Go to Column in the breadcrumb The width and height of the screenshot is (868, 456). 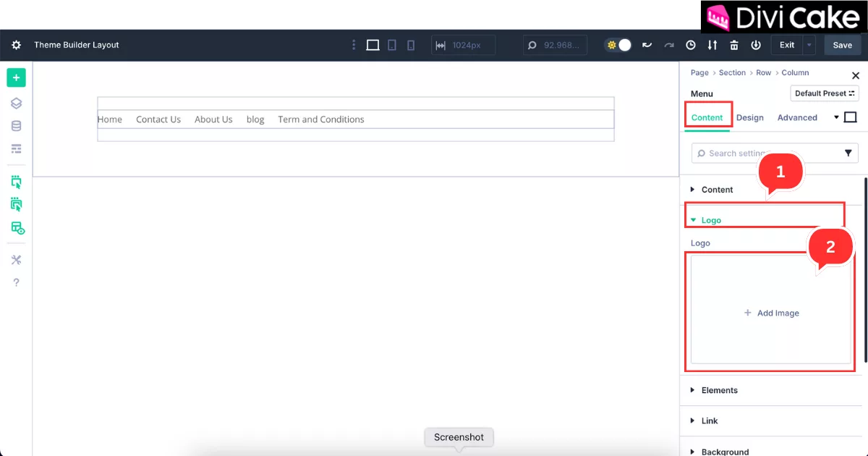[795, 72]
